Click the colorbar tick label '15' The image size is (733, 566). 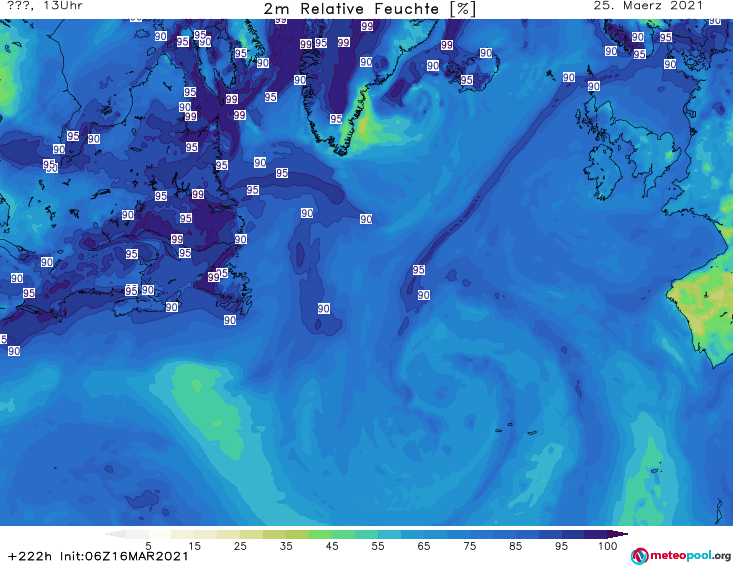coord(194,546)
